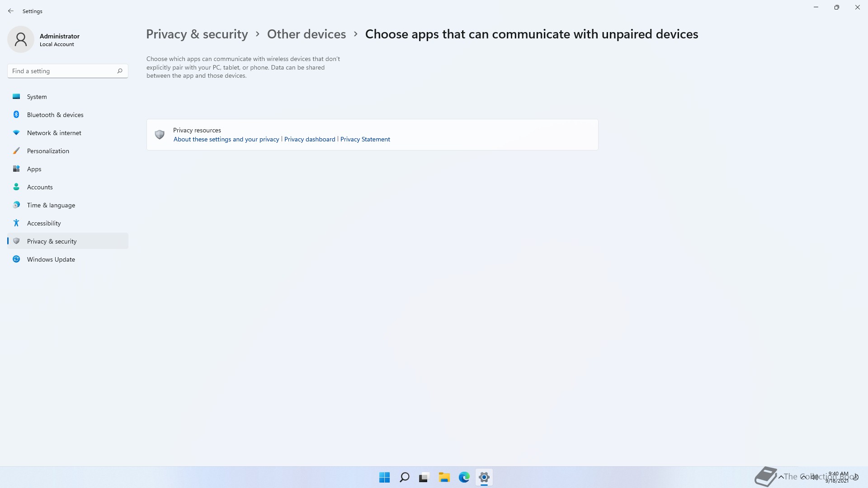This screenshot has width=868, height=488.
Task: Click the Time & language globe icon
Action: (x=16, y=205)
